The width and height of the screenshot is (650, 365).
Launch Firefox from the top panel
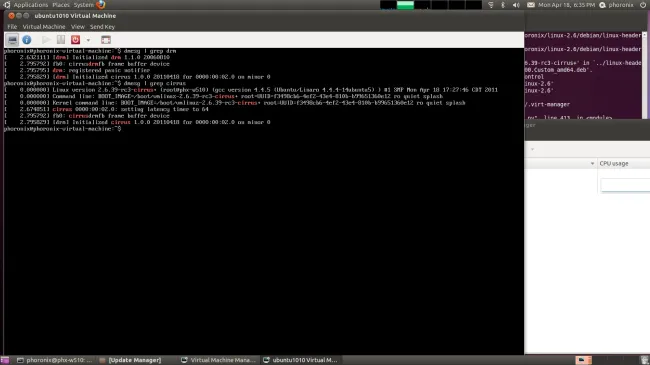pyautogui.click(x=101, y=5)
